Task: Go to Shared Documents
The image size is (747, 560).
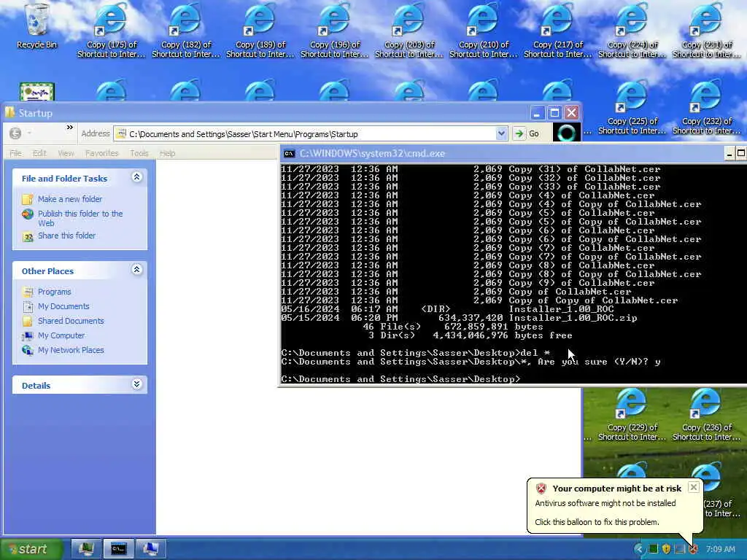Action: [71, 321]
